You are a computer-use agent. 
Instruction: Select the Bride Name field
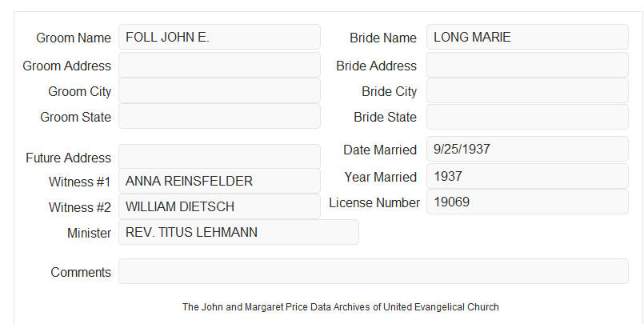[527, 37]
